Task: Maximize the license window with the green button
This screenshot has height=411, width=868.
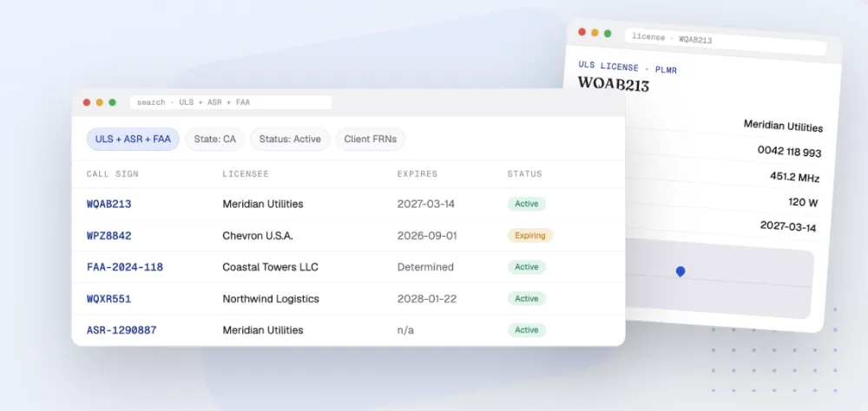Action: coord(608,34)
